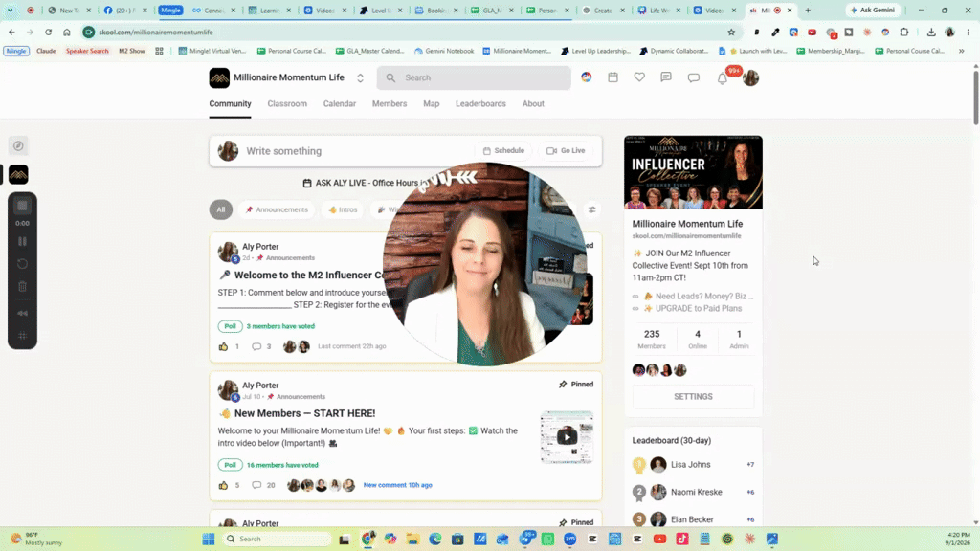
Task: Open the Members tab
Action: (390, 103)
